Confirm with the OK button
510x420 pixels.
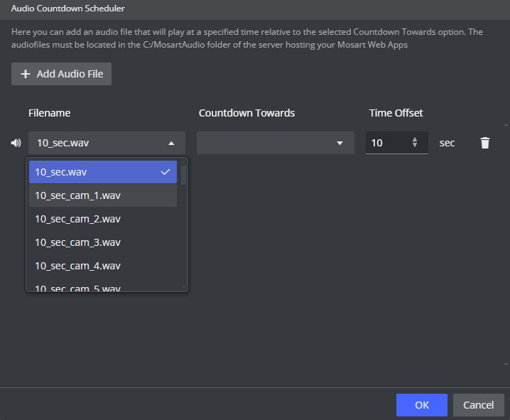coord(421,405)
